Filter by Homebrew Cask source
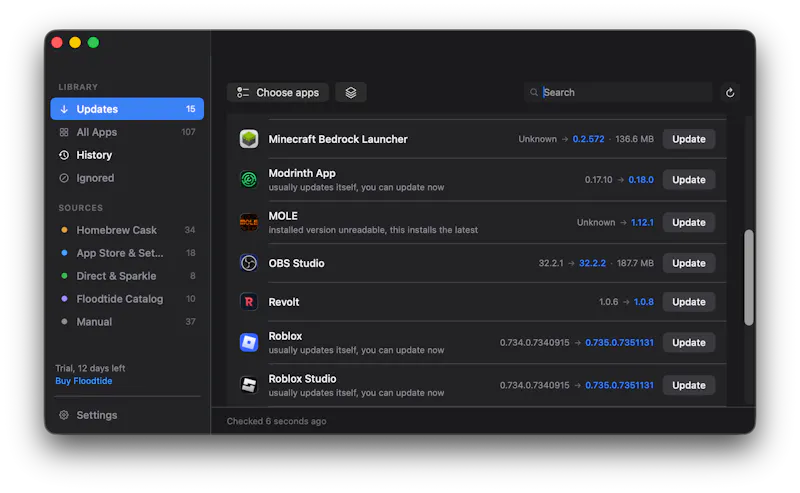This screenshot has width=800, height=493. click(127, 230)
